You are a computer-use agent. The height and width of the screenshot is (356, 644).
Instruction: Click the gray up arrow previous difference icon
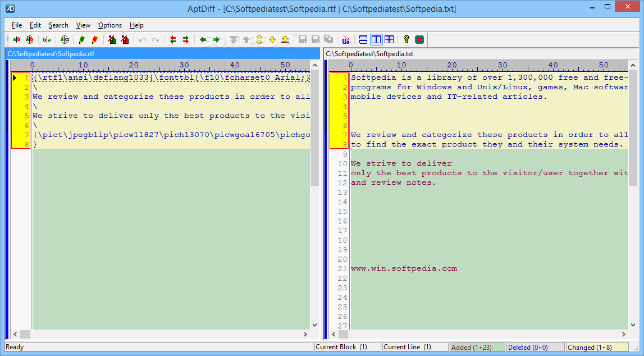[246, 39]
